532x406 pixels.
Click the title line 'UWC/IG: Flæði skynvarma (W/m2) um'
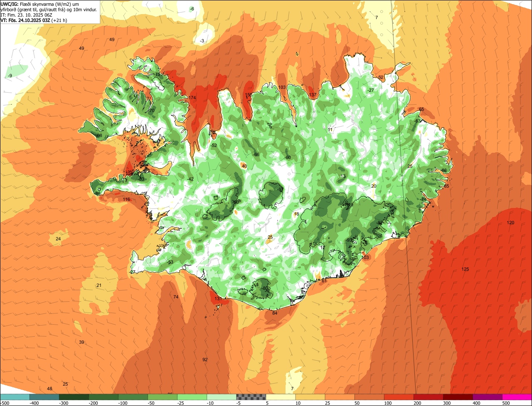point(39,4)
